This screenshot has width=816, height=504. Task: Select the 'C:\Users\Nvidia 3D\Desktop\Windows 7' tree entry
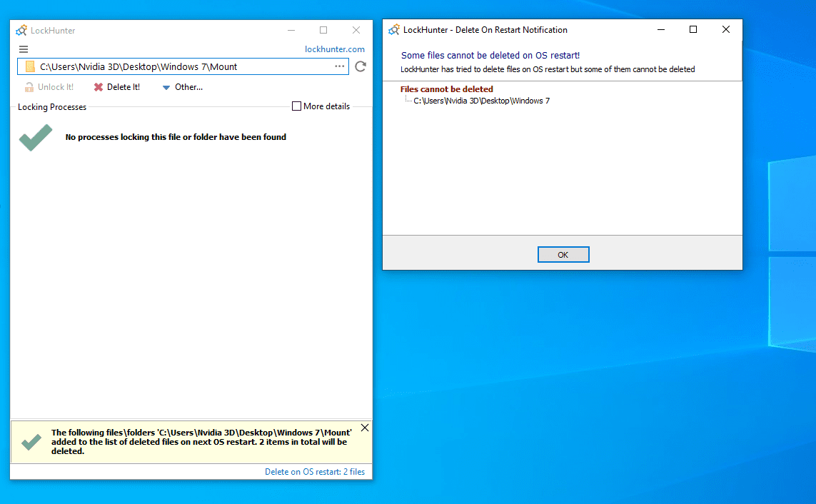point(481,101)
